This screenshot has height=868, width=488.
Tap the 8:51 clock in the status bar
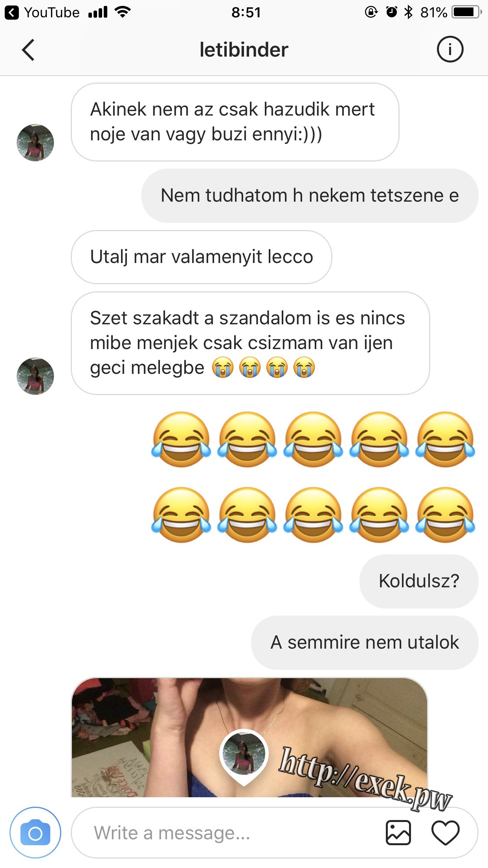pyautogui.click(x=246, y=13)
